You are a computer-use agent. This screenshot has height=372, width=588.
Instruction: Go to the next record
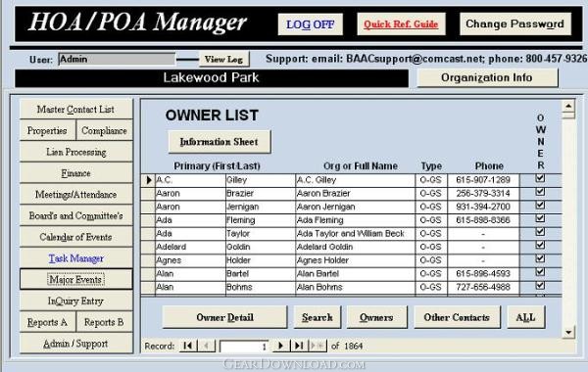[x=280, y=346]
